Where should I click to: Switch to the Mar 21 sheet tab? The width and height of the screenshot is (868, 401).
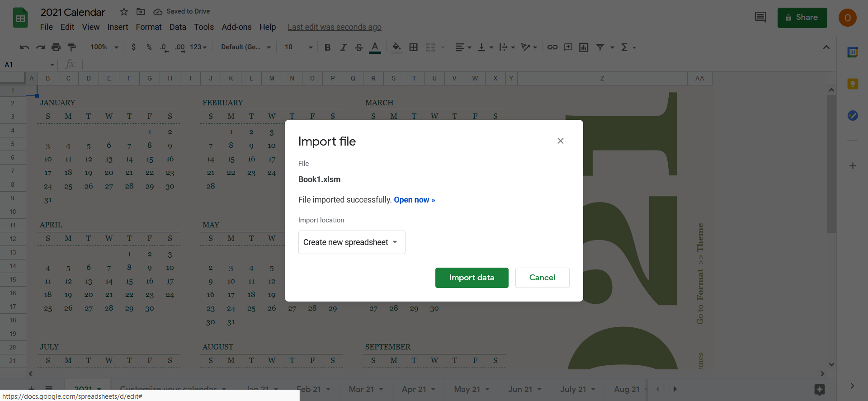click(361, 389)
